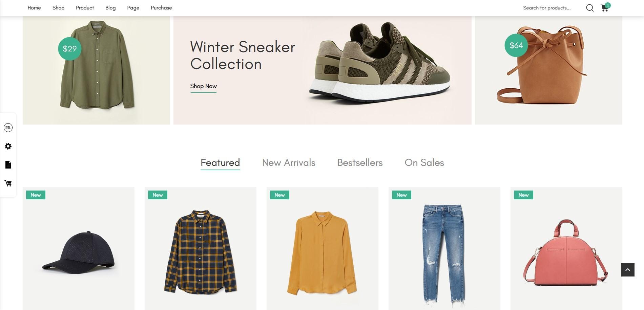Click the document icon in sidebar
Viewport: 644px width, 310px height.
8,165
